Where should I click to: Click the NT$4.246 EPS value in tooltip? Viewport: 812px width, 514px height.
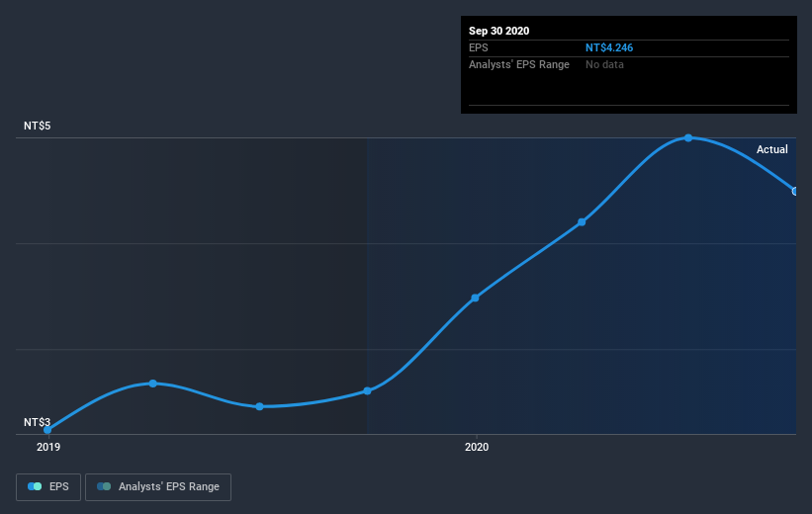point(609,47)
